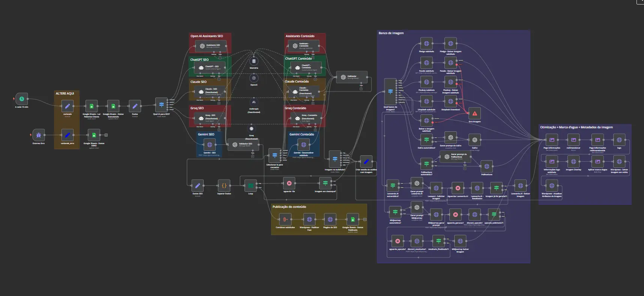
Task: Select 'Criar sessão do outline com imagem' node
Action: click(x=366, y=162)
